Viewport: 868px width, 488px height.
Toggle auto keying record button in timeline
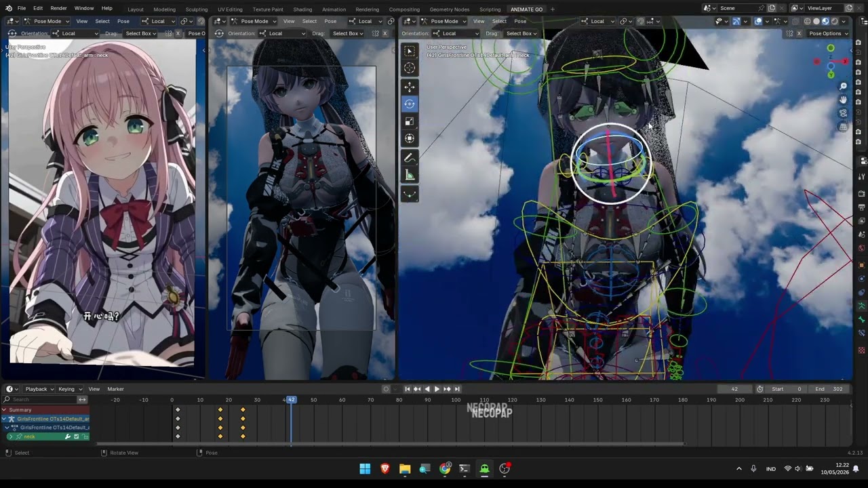(x=386, y=389)
